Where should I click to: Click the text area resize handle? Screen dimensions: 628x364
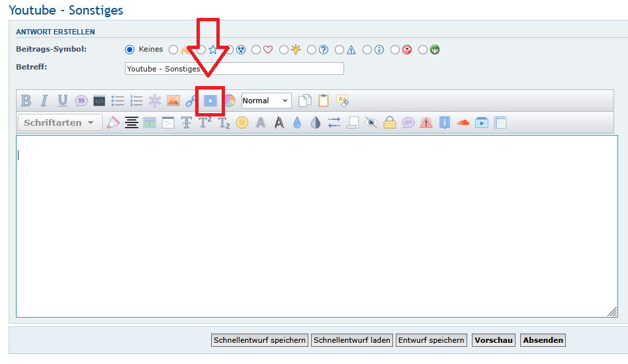612,312
